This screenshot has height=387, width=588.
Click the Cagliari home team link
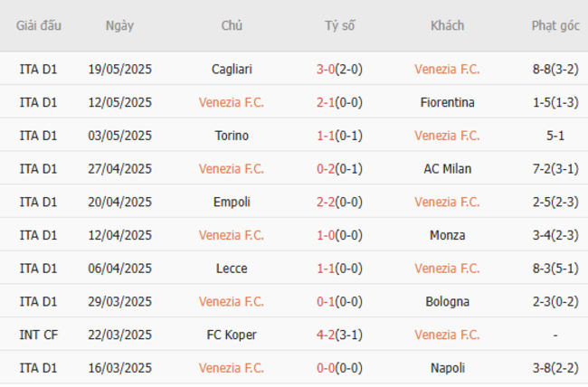pyautogui.click(x=232, y=70)
